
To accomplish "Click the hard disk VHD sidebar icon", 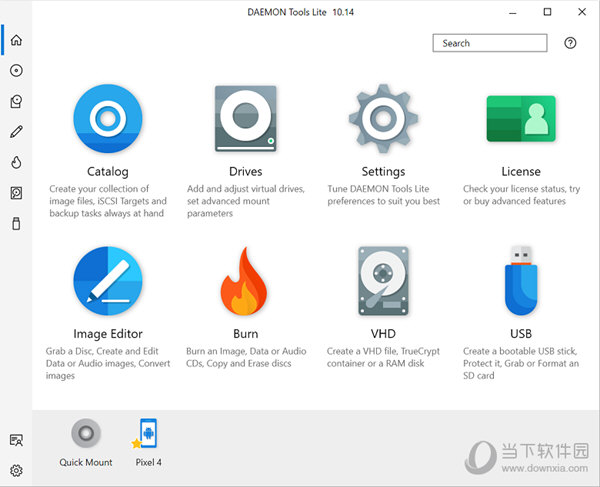I will pyautogui.click(x=16, y=193).
